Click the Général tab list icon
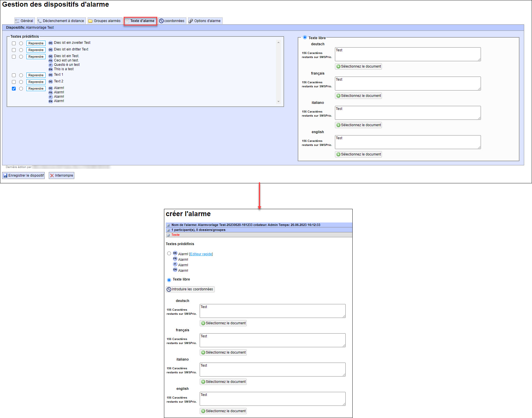The width and height of the screenshot is (532, 418). [17, 21]
